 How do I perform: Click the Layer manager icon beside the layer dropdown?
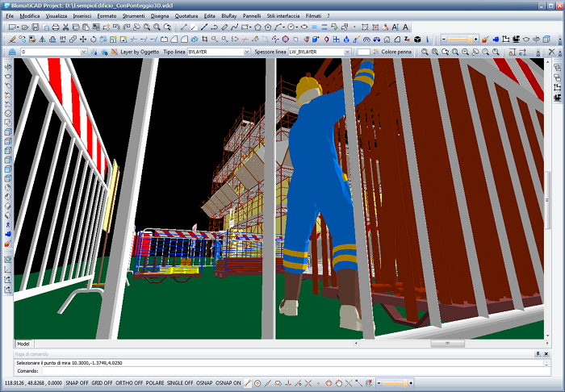pos(10,52)
